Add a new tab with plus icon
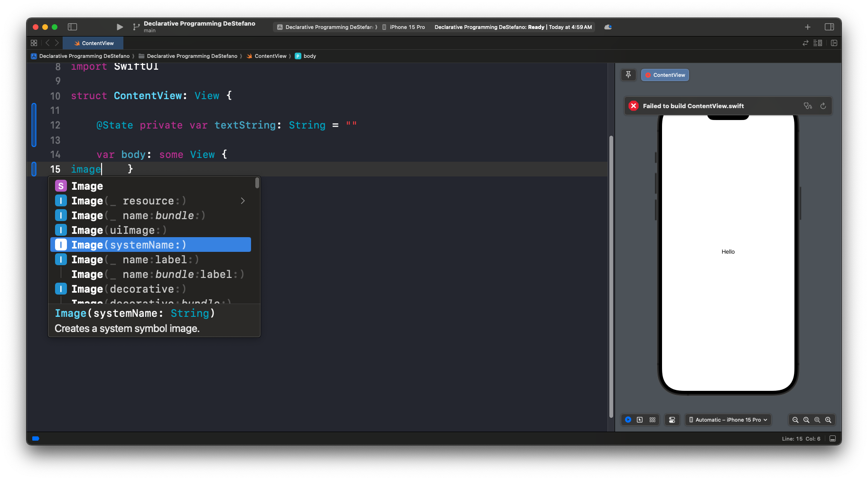The height and width of the screenshot is (480, 868). coord(808,27)
